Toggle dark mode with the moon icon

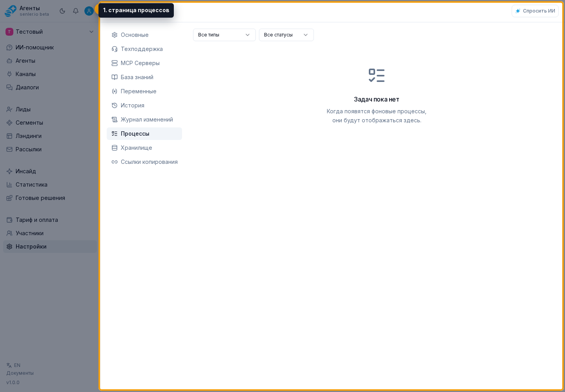point(62,11)
